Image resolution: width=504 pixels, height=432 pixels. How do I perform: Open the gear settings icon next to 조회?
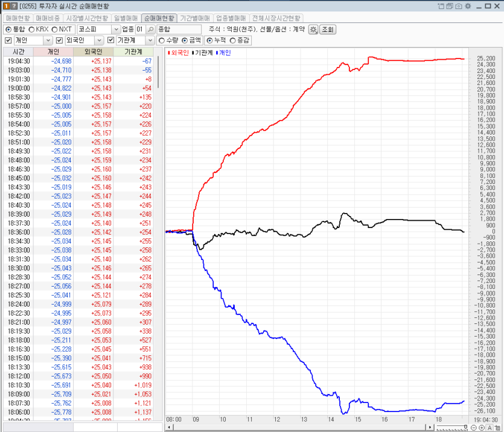[x=313, y=30]
